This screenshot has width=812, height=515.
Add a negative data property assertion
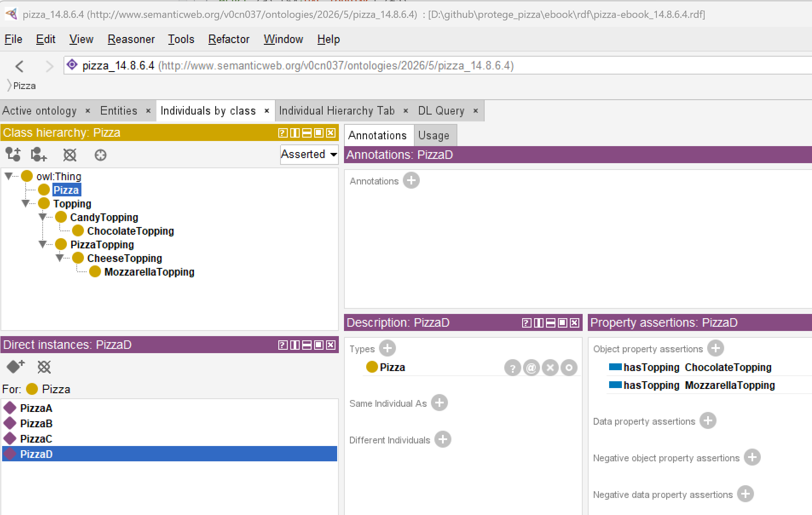coord(746,494)
